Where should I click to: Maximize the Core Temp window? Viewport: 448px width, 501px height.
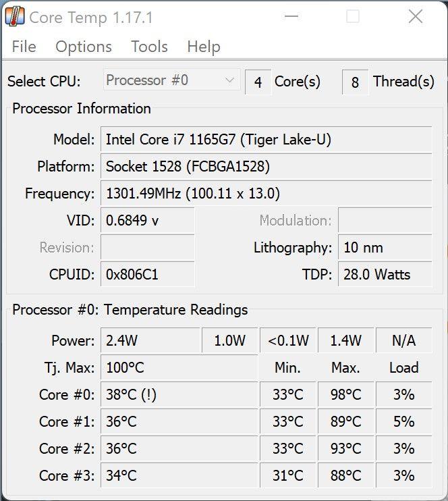click(x=353, y=16)
